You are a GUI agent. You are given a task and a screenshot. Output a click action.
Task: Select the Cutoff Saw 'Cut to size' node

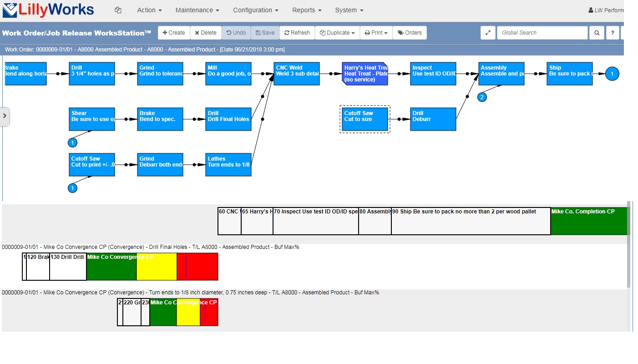[x=365, y=119]
